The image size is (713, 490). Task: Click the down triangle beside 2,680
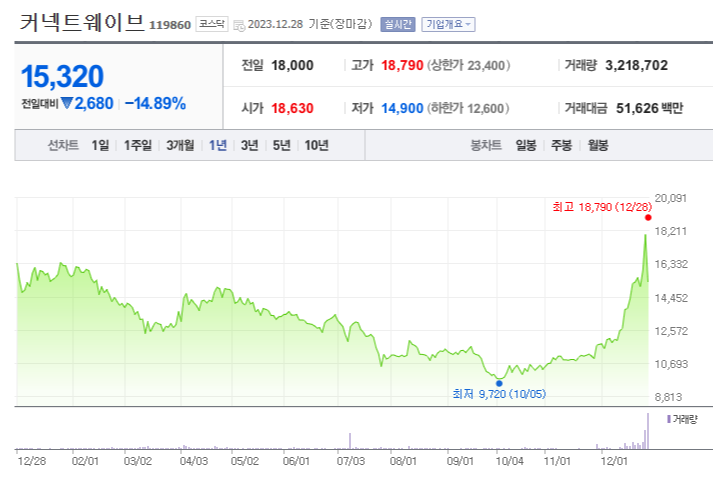tap(67, 103)
